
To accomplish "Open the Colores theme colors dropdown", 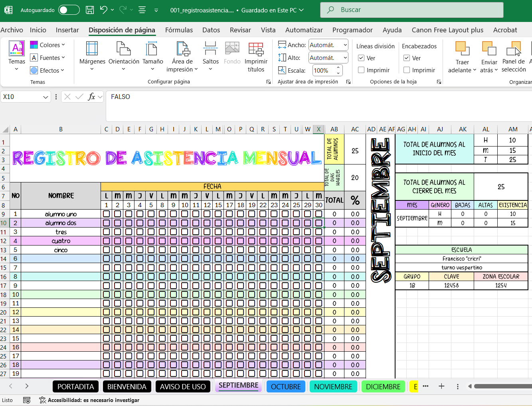I will (x=47, y=45).
